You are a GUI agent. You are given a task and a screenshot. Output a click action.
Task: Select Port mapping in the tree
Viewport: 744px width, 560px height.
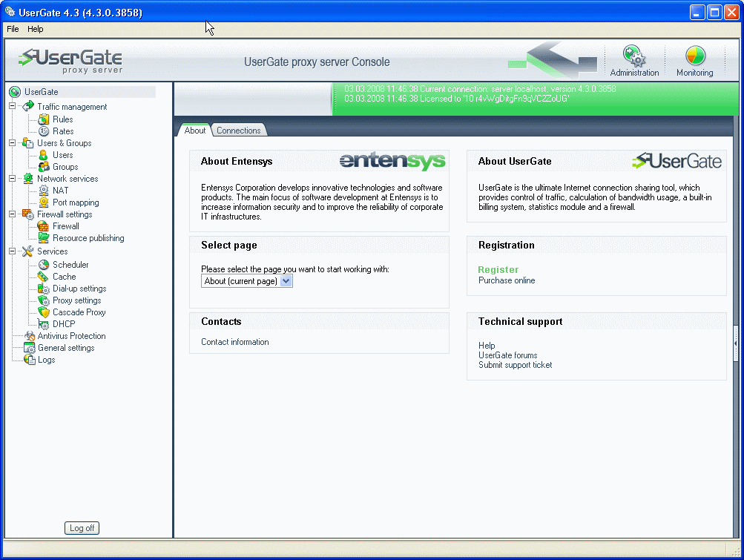76,202
